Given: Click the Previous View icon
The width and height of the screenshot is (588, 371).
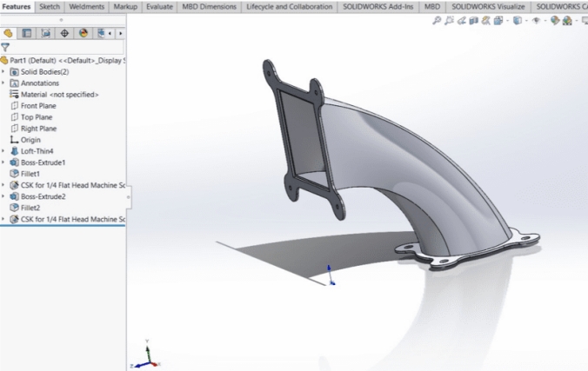Looking at the screenshot, I should [x=461, y=21].
